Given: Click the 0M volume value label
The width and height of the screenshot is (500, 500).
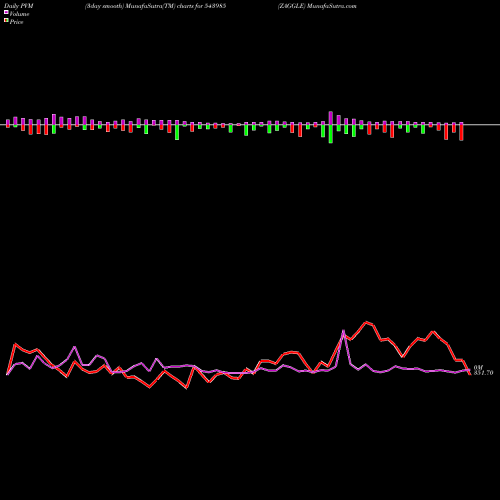Looking at the screenshot, I should 478,367.
